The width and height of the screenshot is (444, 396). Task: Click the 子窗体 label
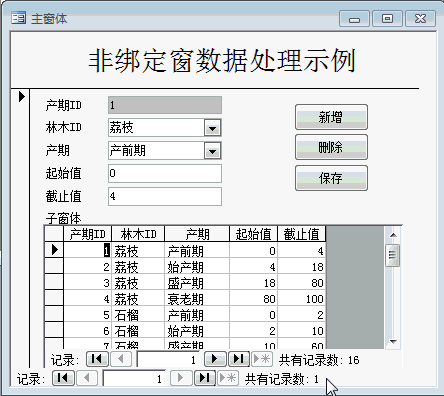(x=63, y=219)
